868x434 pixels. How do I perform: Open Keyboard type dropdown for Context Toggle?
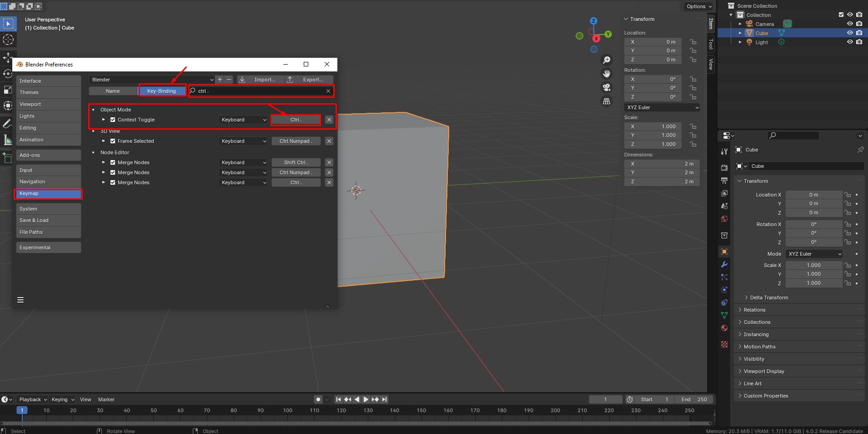[x=243, y=120]
